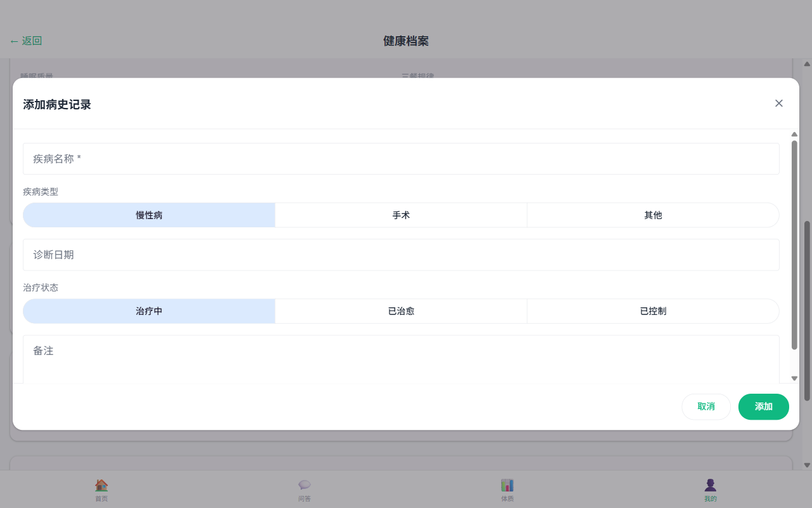Select the 我的 profile icon
This screenshot has height=508, width=812.
(710, 485)
